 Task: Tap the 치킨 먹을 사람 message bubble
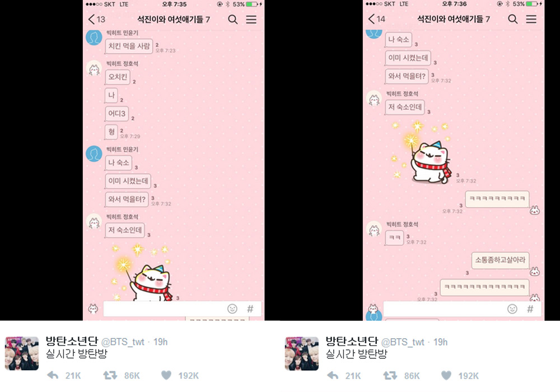click(x=129, y=46)
